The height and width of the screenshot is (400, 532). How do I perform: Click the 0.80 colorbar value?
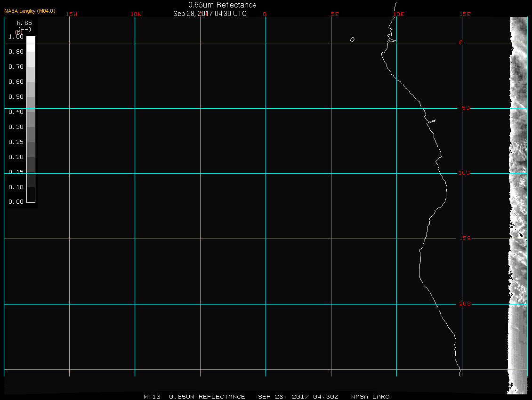16,52
